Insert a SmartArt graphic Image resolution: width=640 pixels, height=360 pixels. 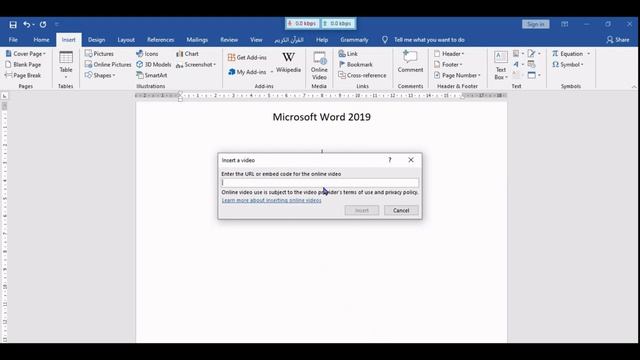point(152,76)
